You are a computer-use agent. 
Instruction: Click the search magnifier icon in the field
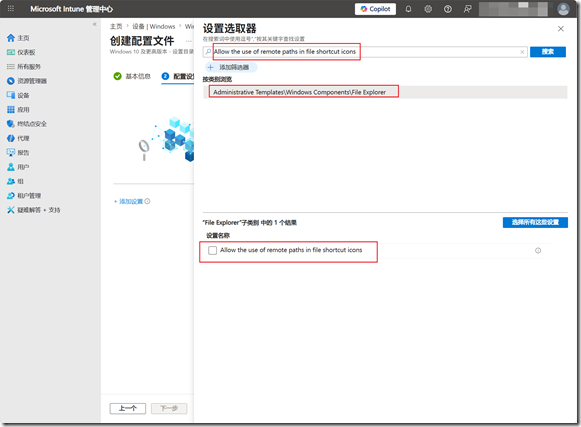(x=208, y=52)
